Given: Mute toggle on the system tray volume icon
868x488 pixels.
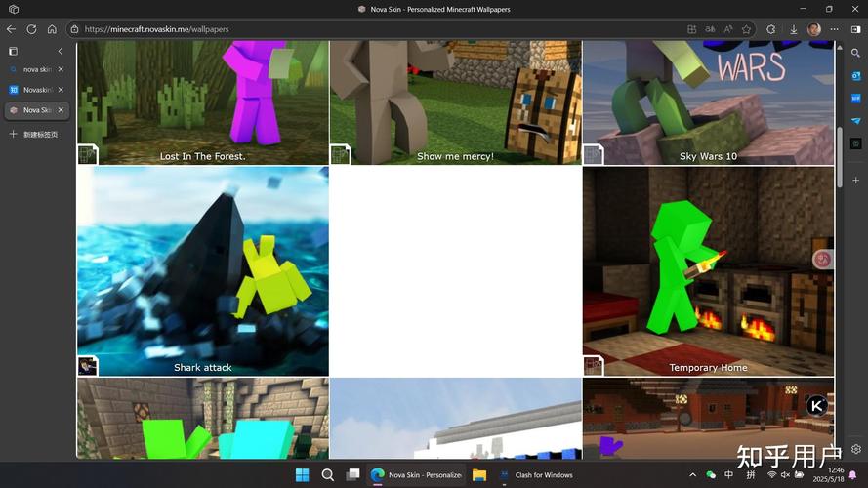Looking at the screenshot, I should pos(785,474).
